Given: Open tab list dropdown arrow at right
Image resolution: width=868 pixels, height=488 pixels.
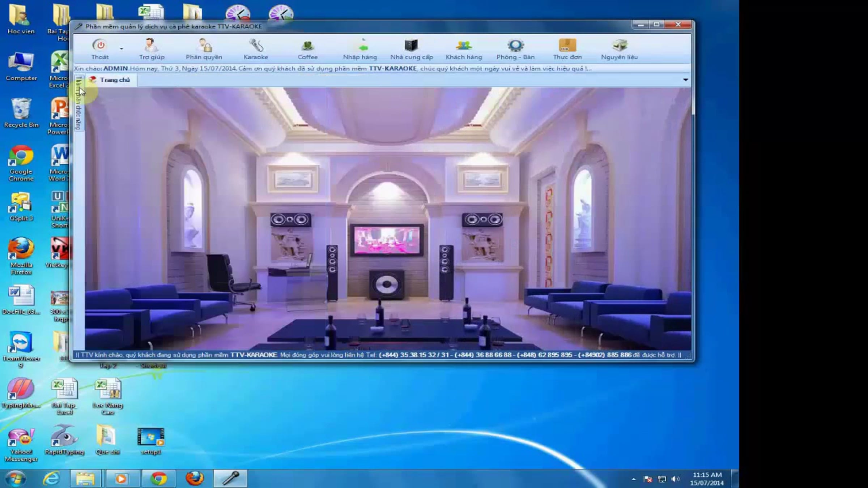Looking at the screenshot, I should point(685,80).
